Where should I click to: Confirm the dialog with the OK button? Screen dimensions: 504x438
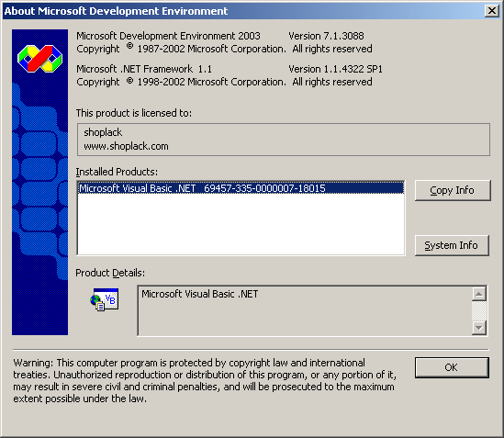tap(452, 367)
